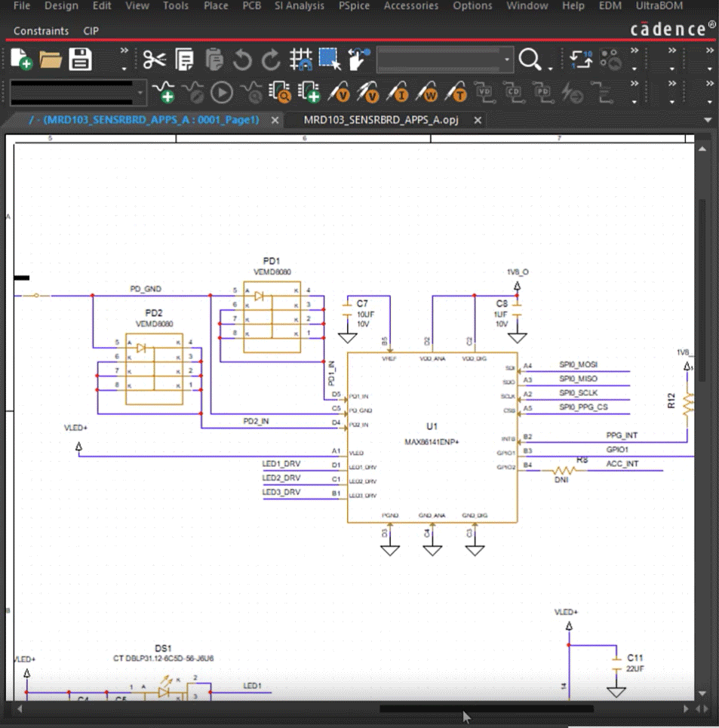Select the PD1 photodiode reference label
The image size is (719, 728).
[x=272, y=261]
